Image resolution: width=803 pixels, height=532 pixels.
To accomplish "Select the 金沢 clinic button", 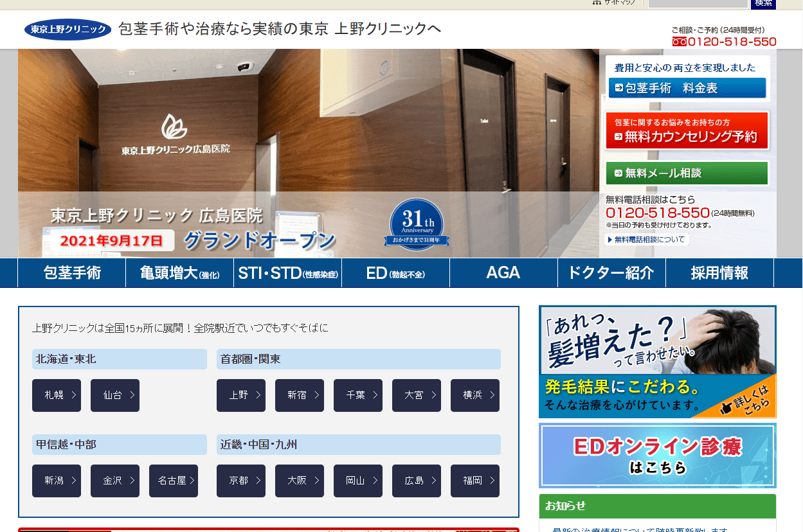I will [115, 481].
